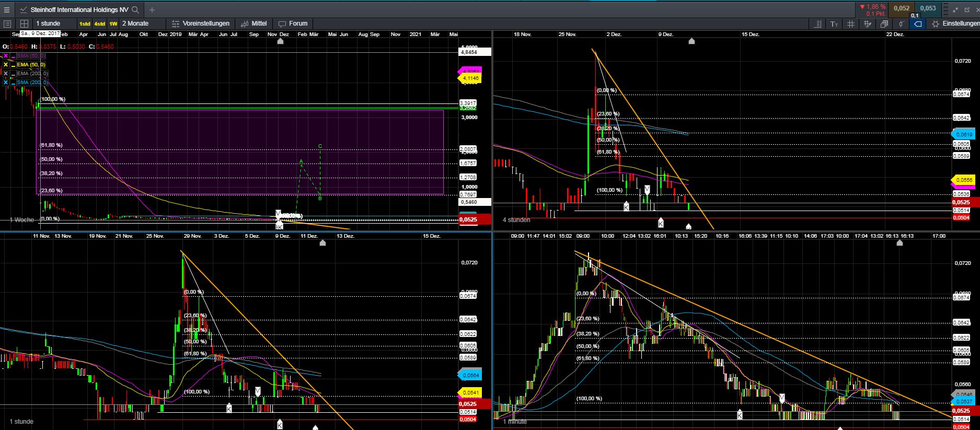
Task: Click the 0,053 buy price button
Action: tap(928, 8)
